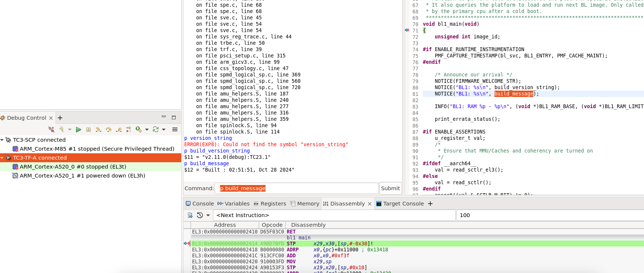Click source line number 81 in the gutter
This screenshot has width=644, height=273.
click(x=415, y=94)
